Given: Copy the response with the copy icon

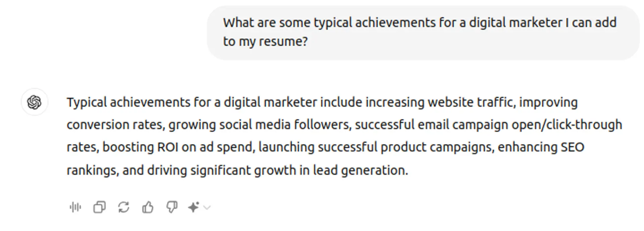Looking at the screenshot, I should pos(99,207).
